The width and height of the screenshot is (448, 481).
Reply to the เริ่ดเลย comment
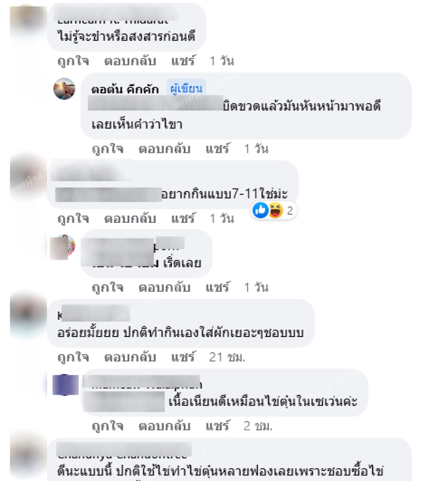coord(165,287)
